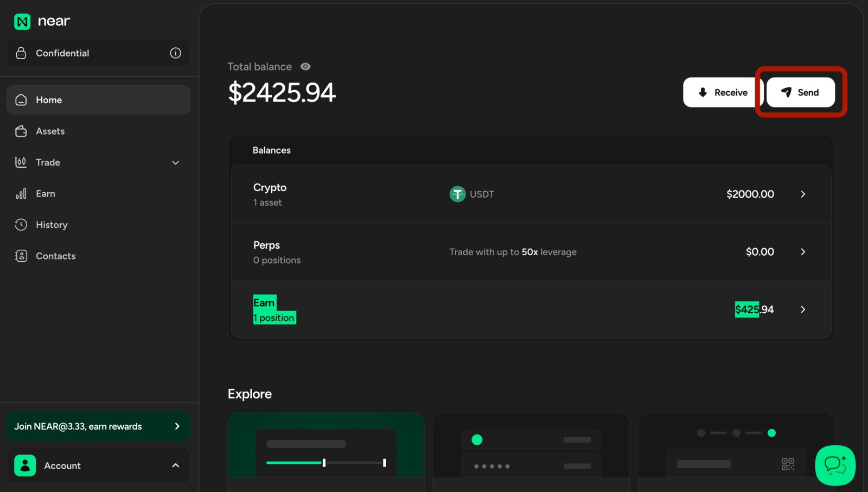Open Contacts in sidebar
The height and width of the screenshot is (492, 868).
click(x=98, y=256)
